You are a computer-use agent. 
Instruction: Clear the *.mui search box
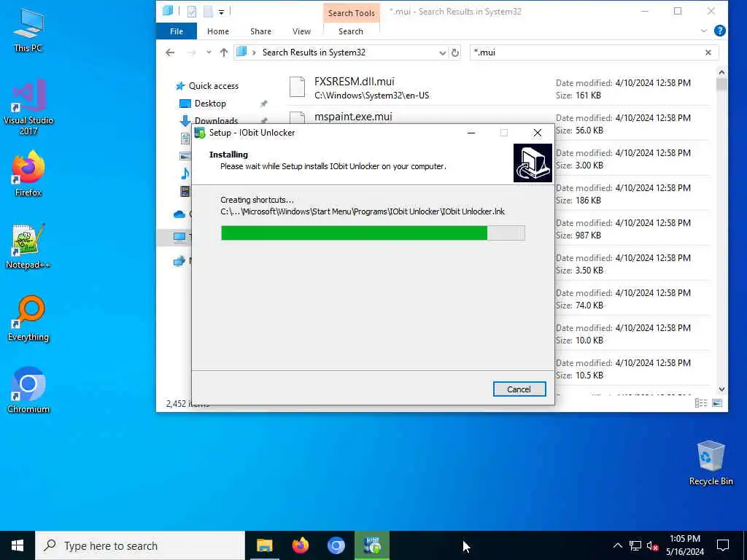(x=708, y=52)
